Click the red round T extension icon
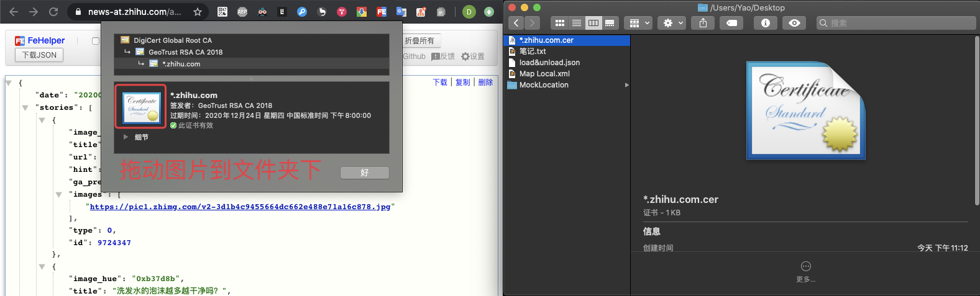This screenshot has height=296, width=980. tap(342, 12)
